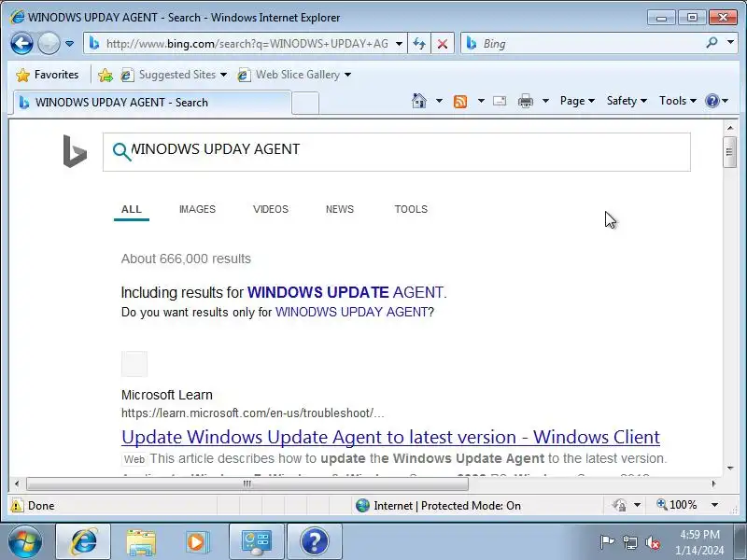747x560 pixels.
Task: Click the horizontal scrollbar left arrow
Action: pos(17,483)
